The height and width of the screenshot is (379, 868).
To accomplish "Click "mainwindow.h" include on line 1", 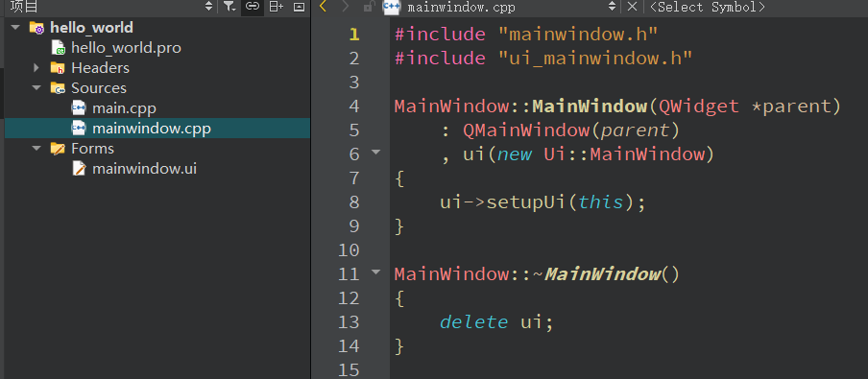I will coord(578,35).
